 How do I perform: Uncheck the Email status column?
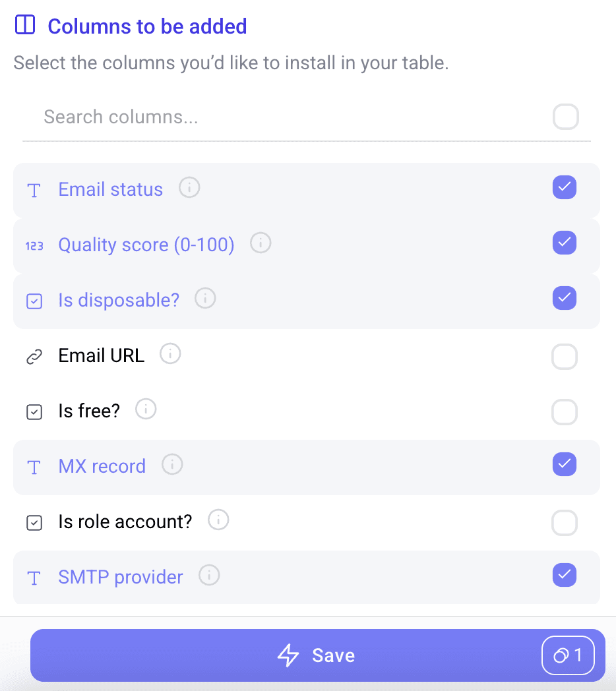click(565, 188)
